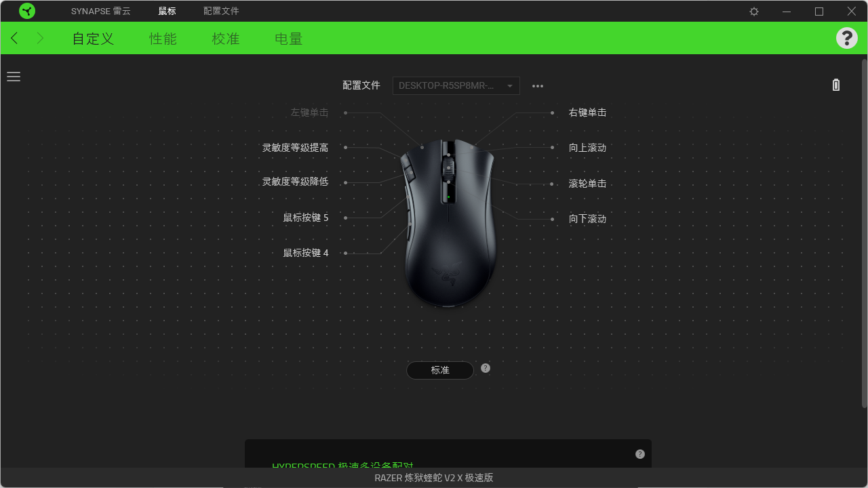The image size is (868, 488).
Task: Go forward with the right arrow
Action: pos(40,38)
